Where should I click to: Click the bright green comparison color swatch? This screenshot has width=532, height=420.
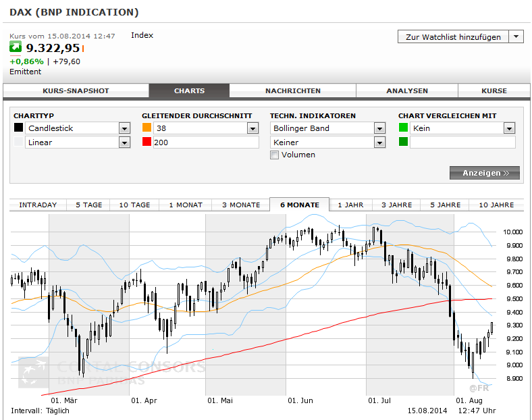[403, 128]
